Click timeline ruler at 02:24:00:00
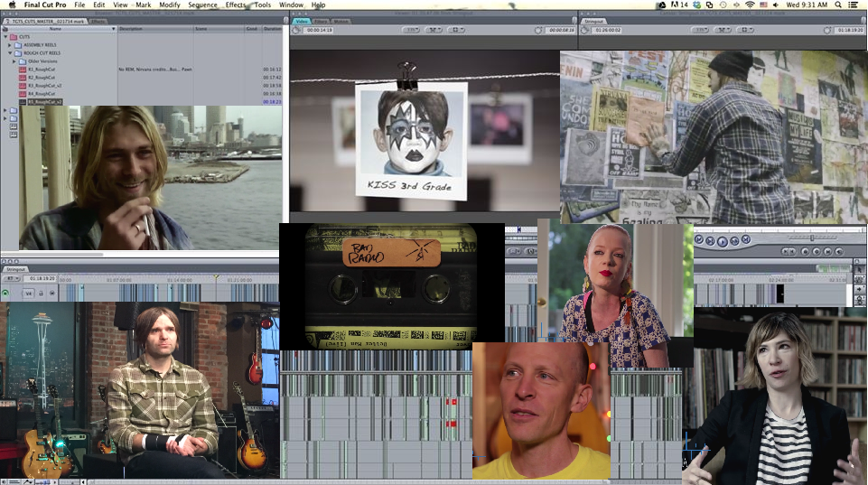The image size is (868, 485). point(780,280)
